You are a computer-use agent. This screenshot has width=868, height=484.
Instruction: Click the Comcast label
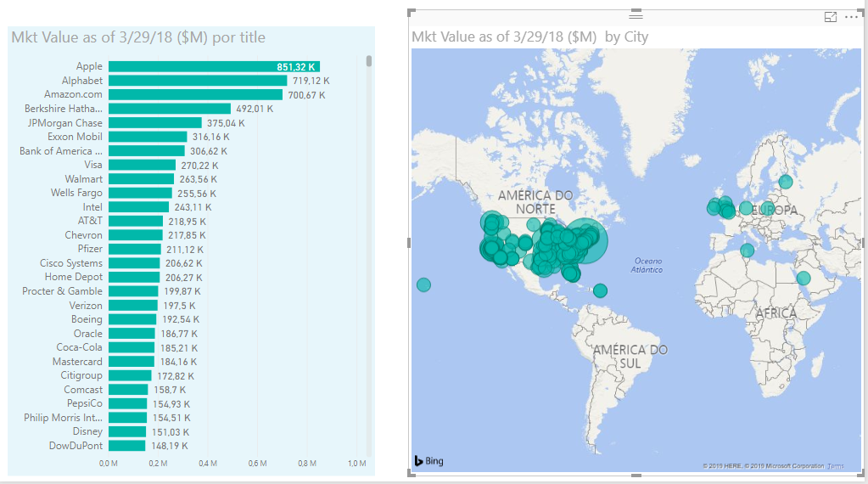click(84, 390)
